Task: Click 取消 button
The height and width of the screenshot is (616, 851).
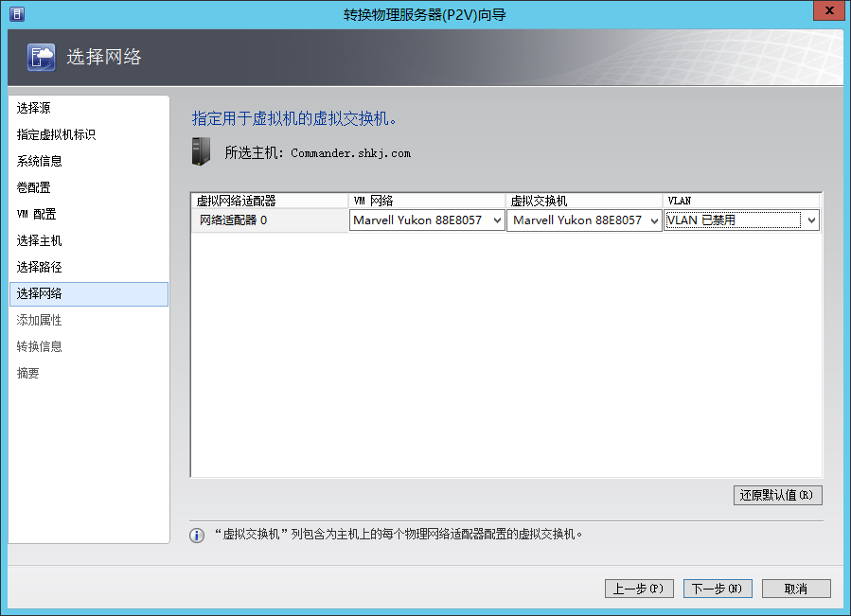Action: pos(796,589)
